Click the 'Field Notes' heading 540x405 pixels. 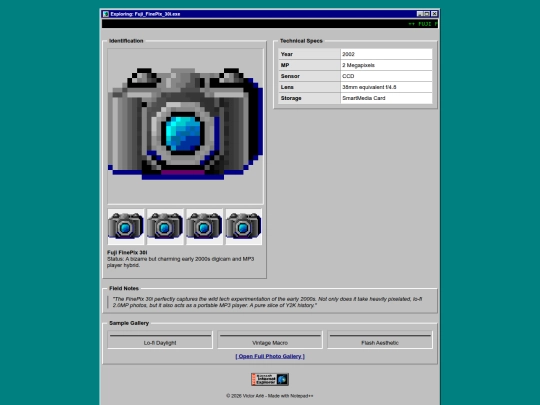coord(124,288)
